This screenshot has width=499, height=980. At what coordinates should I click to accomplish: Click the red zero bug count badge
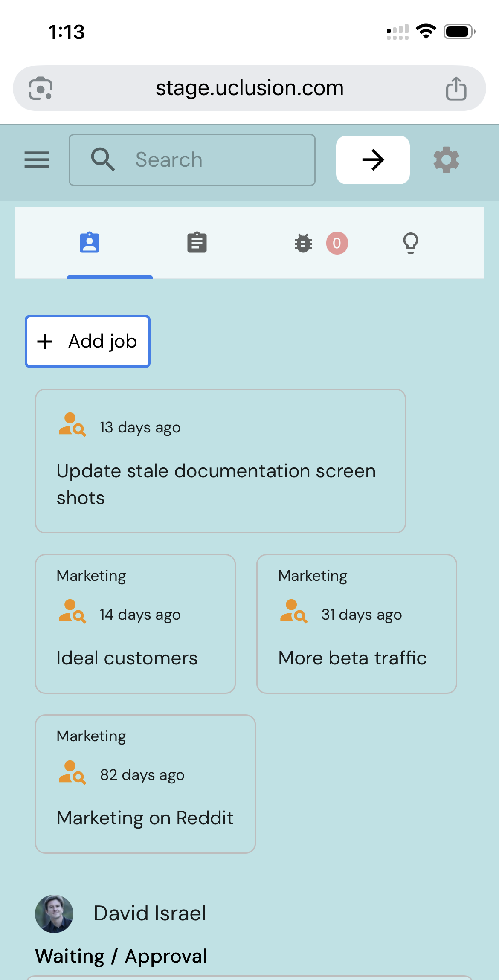[x=337, y=243]
